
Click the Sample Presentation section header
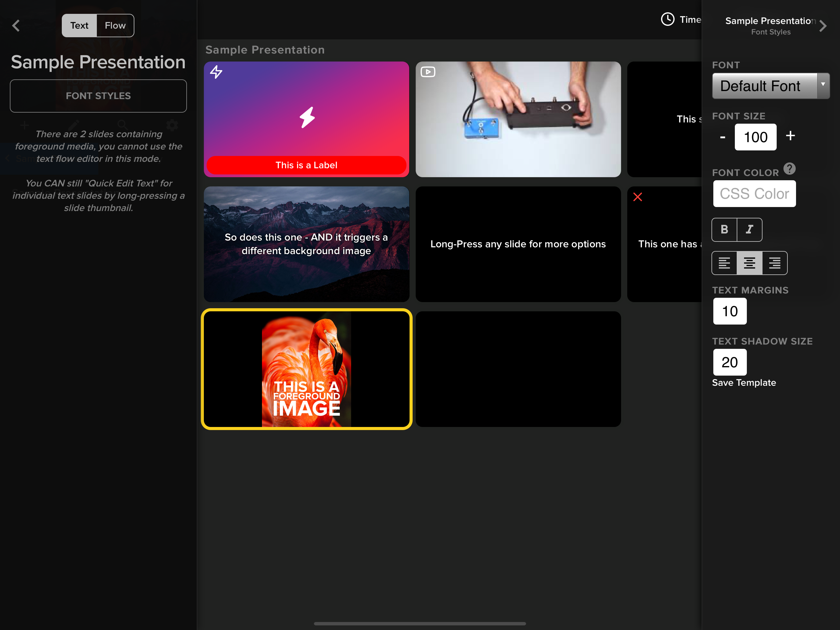(x=265, y=50)
